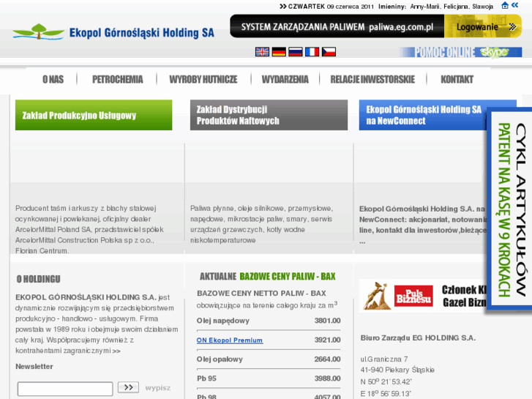Click the Paliwa płynne description text

(x=261, y=224)
